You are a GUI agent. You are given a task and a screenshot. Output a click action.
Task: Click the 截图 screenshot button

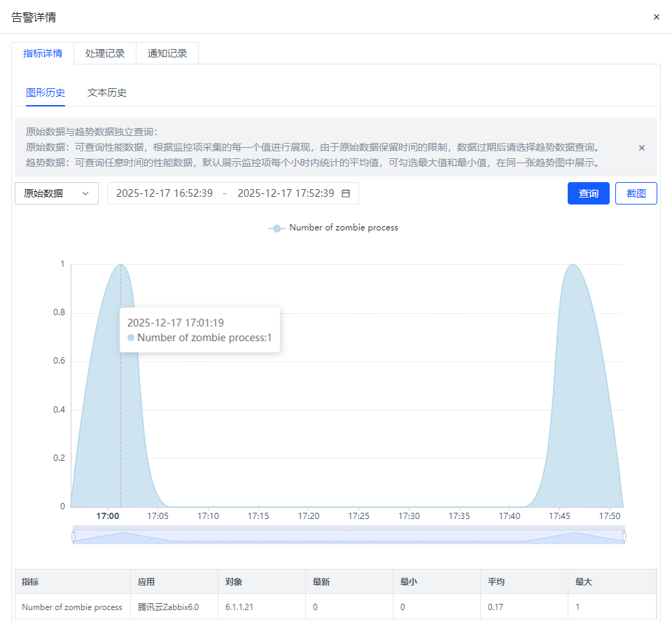pos(636,193)
